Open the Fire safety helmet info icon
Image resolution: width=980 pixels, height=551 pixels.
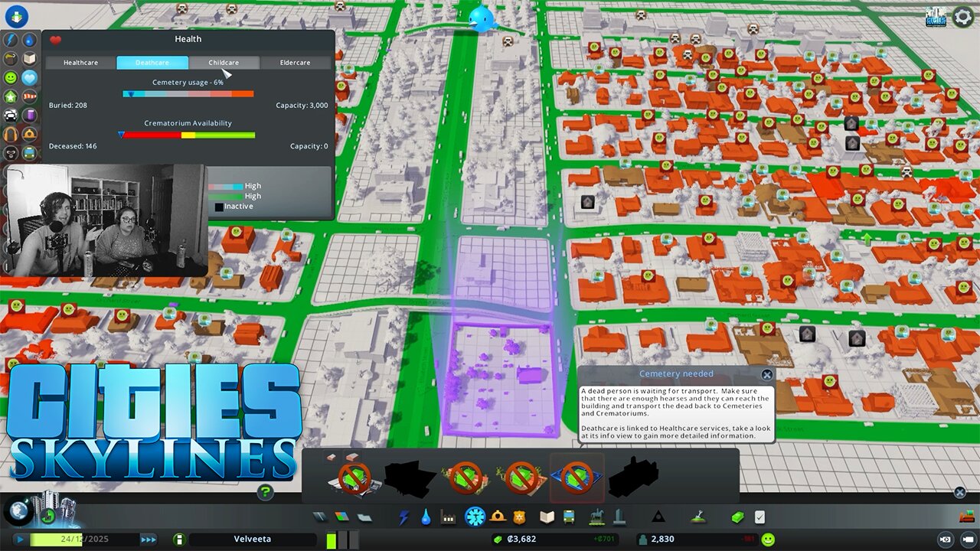[29, 135]
